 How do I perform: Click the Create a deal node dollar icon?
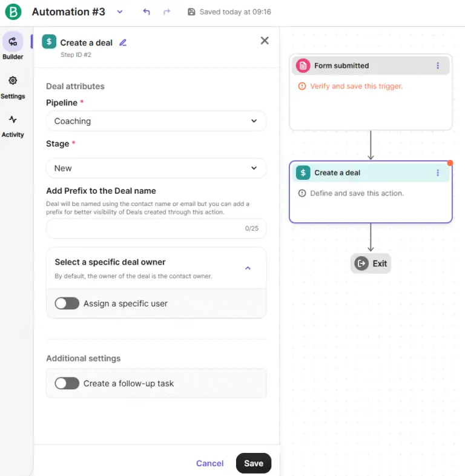(x=303, y=173)
